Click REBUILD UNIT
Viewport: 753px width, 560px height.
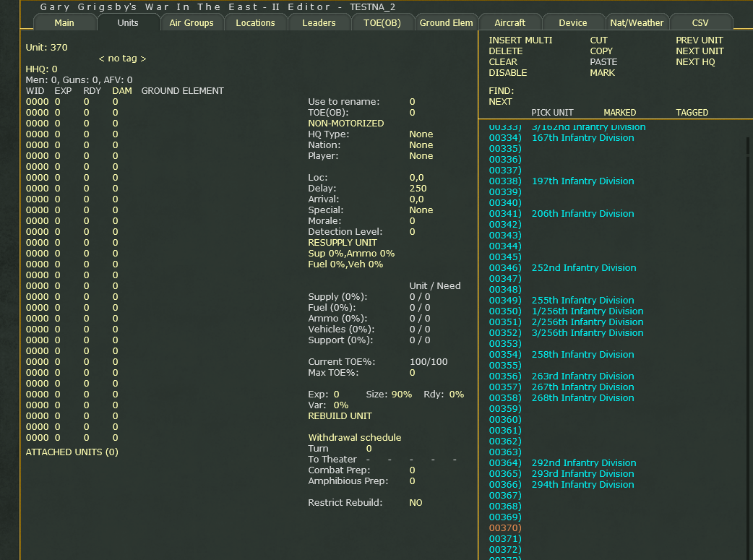340,416
